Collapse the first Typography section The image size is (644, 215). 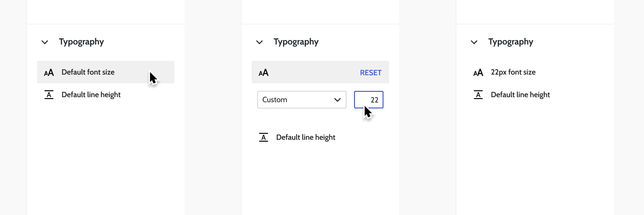pos(44,42)
